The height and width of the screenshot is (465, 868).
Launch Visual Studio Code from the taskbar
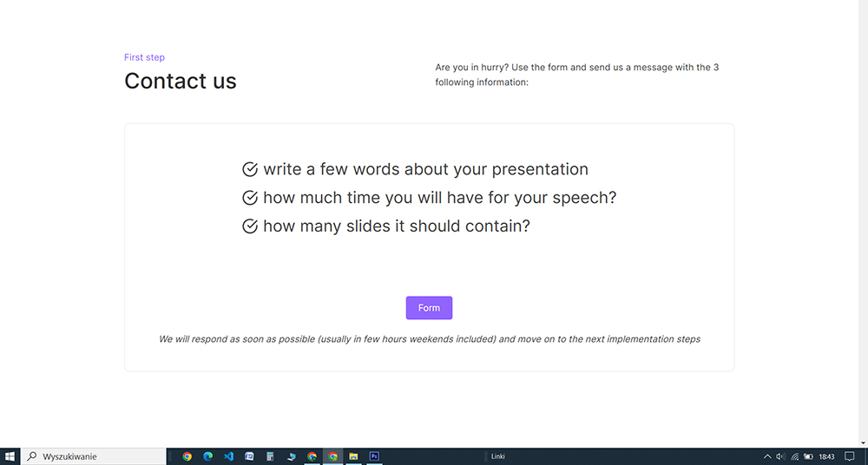(228, 456)
